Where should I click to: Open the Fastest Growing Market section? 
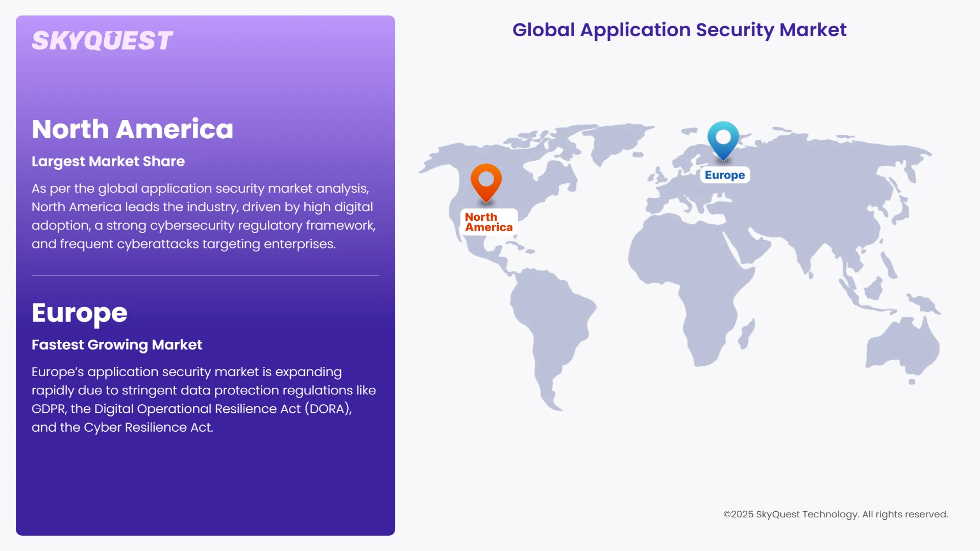(x=116, y=344)
